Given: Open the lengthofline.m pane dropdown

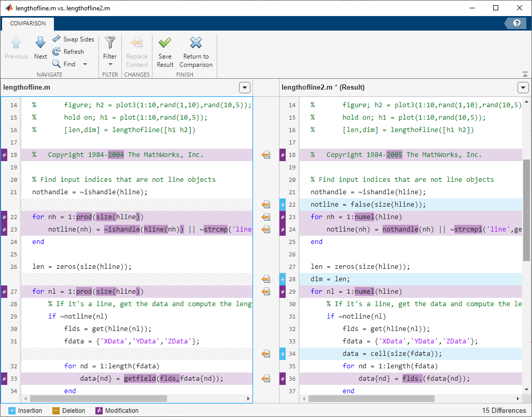Looking at the screenshot, I should (245, 88).
